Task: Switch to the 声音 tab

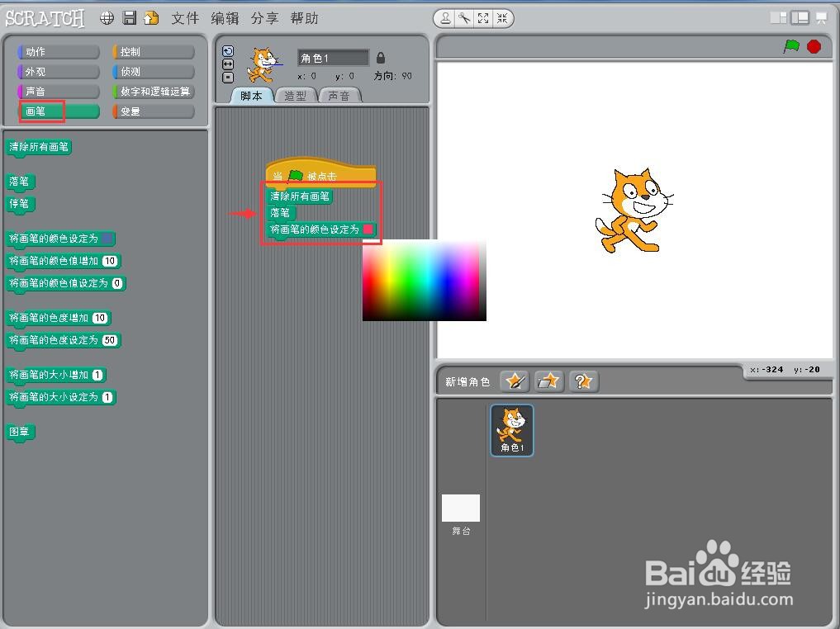Action: point(339,95)
